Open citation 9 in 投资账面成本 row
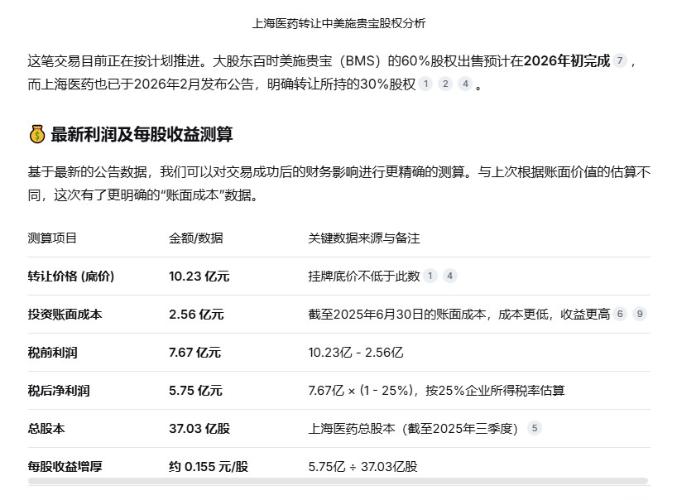677x500 pixels. click(640, 313)
